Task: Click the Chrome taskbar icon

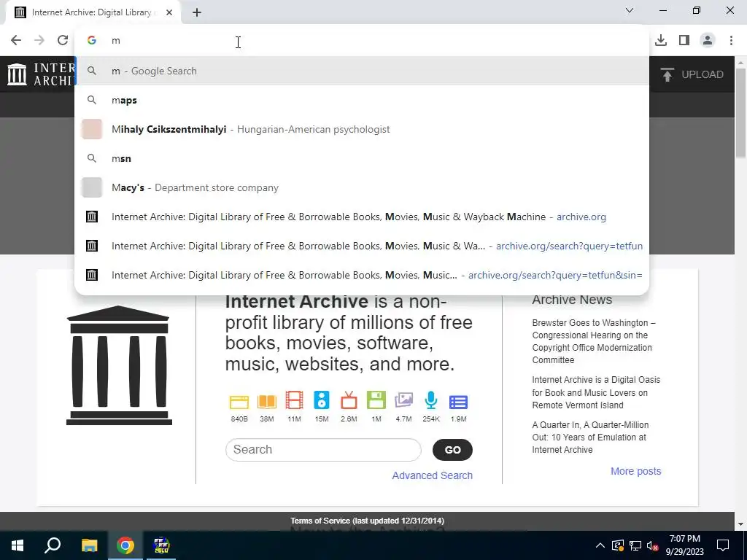Action: coord(125,545)
